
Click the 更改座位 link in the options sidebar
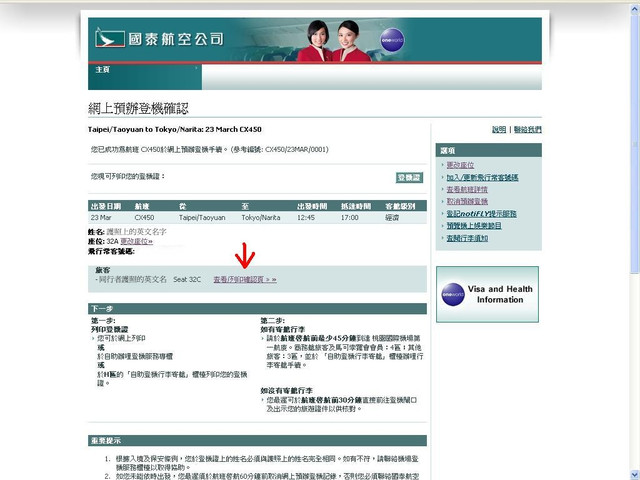460,165
